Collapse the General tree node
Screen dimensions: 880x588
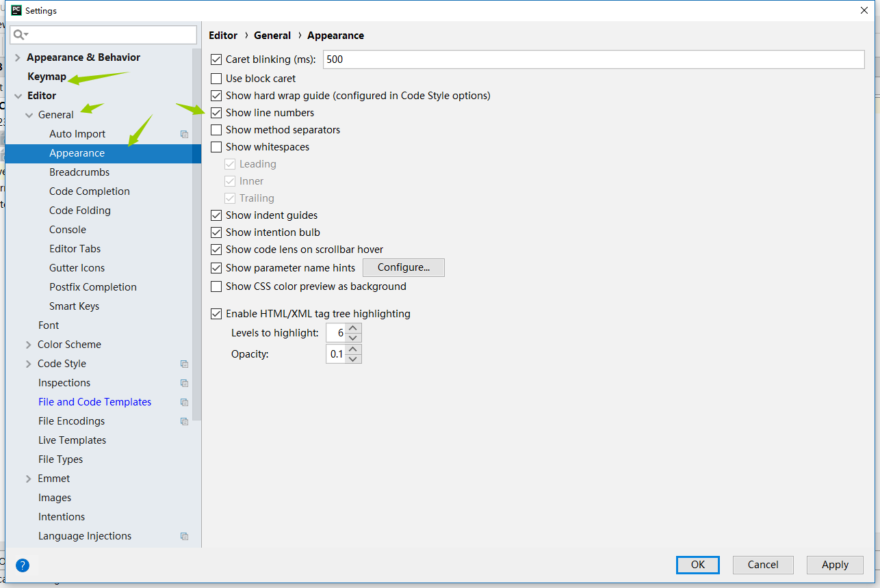(x=29, y=115)
